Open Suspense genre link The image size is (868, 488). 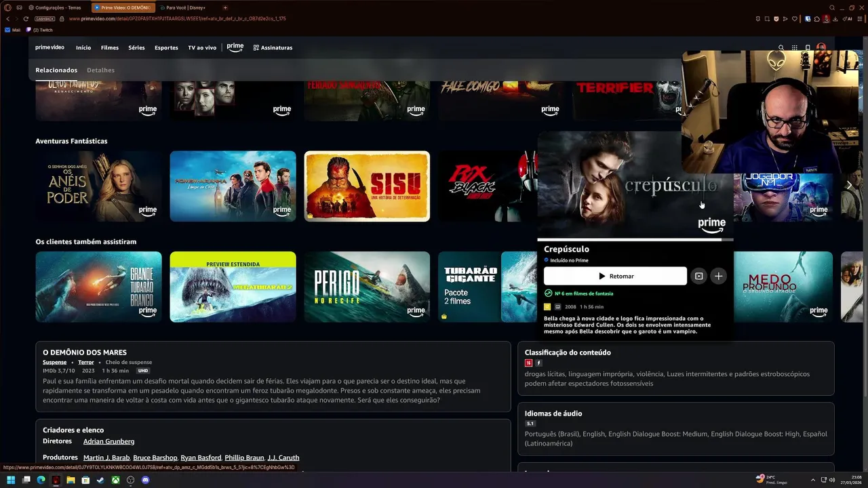tap(54, 363)
